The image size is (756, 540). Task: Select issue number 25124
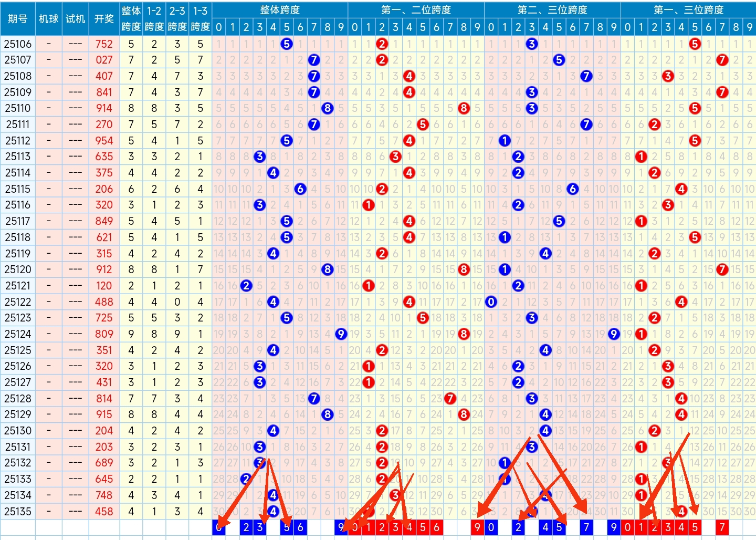(18, 334)
